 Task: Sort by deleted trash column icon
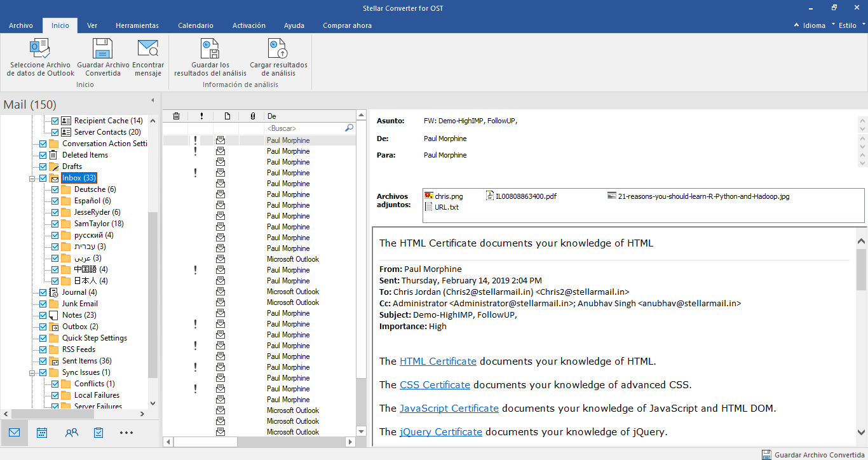176,116
